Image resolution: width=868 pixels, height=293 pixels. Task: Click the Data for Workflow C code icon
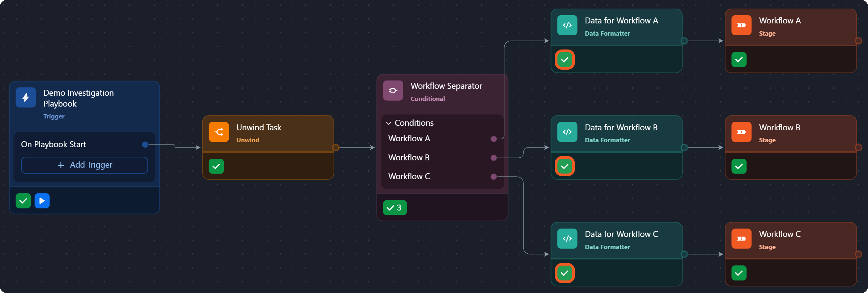567,239
